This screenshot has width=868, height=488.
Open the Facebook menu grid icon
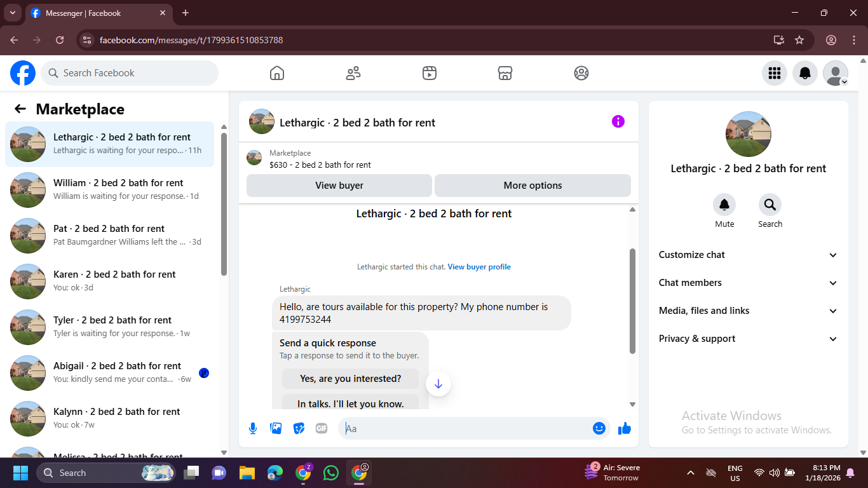tap(775, 73)
